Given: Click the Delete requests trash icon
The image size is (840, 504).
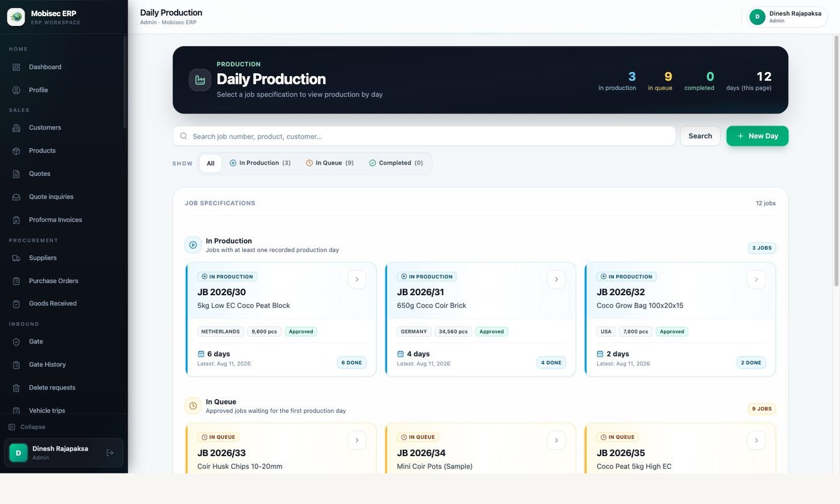Looking at the screenshot, I should click(x=16, y=388).
